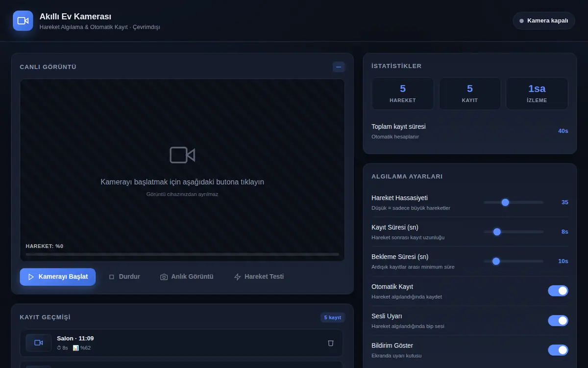This screenshot has height=368, width=588.
Task: Toggle the Otomatik Kayıt switch
Action: click(x=558, y=291)
